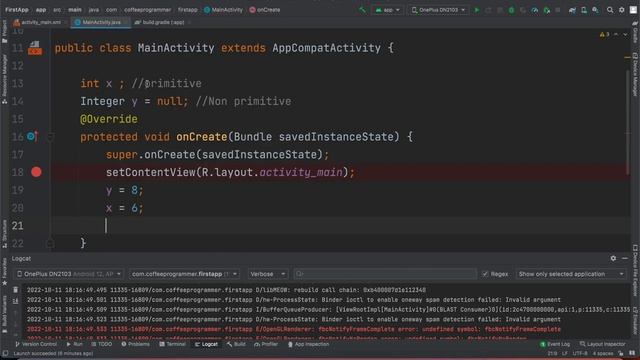Hide the Logcat panel with minimize icon
Screen dimensions: 640x360
pos(625,258)
